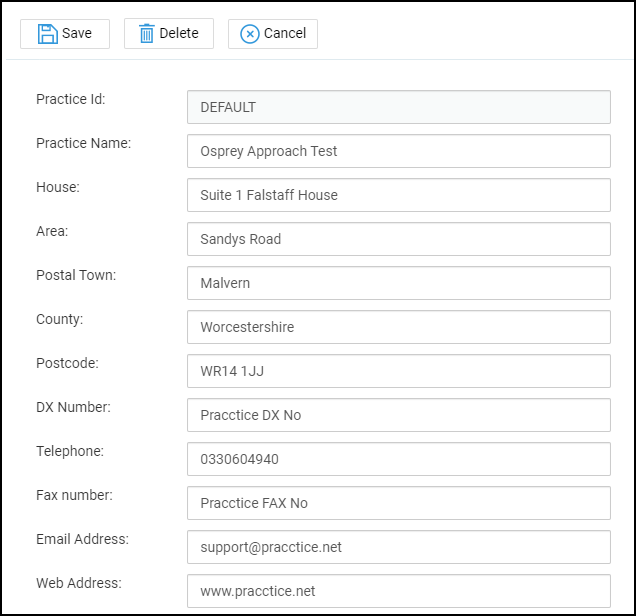
Task: Click the trash can Delete icon
Action: point(147,33)
